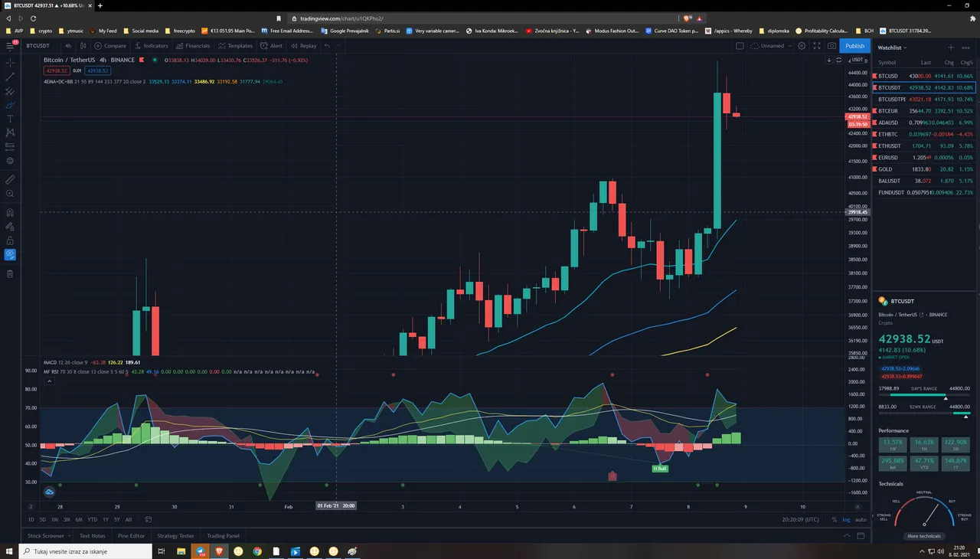Open the Text Notes tab
This screenshot has width=980, height=559.
click(x=92, y=536)
